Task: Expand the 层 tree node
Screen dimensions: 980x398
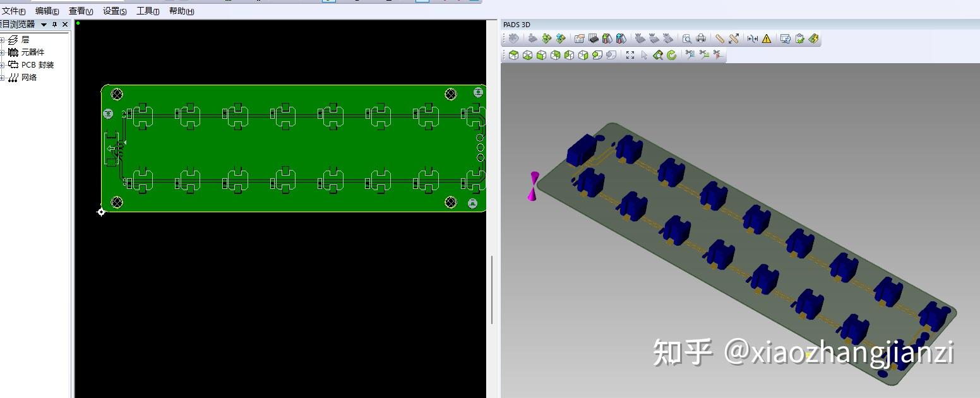Action: (2, 40)
